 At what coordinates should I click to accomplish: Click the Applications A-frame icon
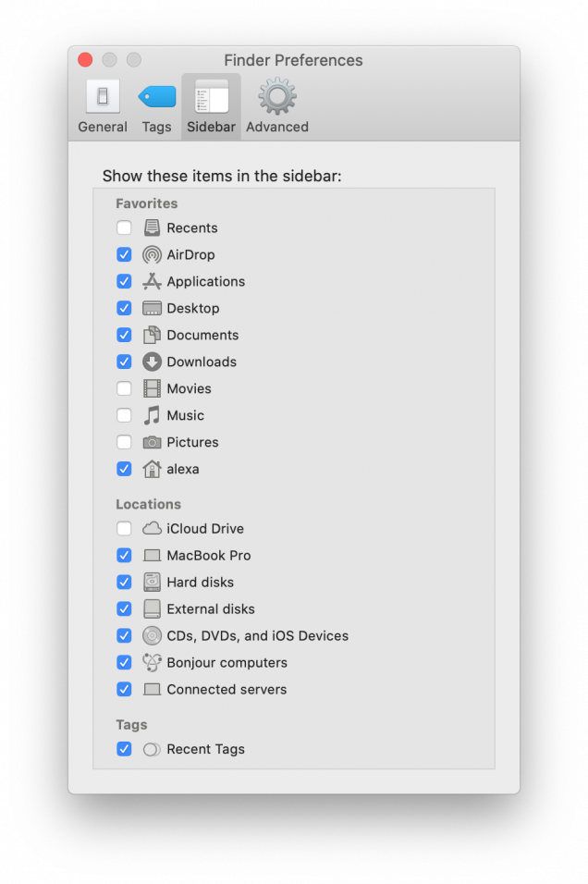(150, 281)
